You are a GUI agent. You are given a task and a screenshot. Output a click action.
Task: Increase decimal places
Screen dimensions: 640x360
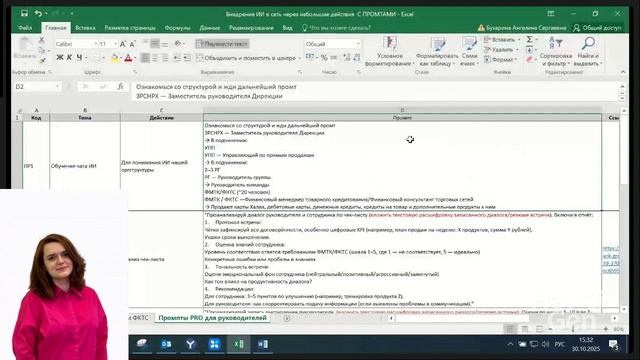tap(347, 58)
